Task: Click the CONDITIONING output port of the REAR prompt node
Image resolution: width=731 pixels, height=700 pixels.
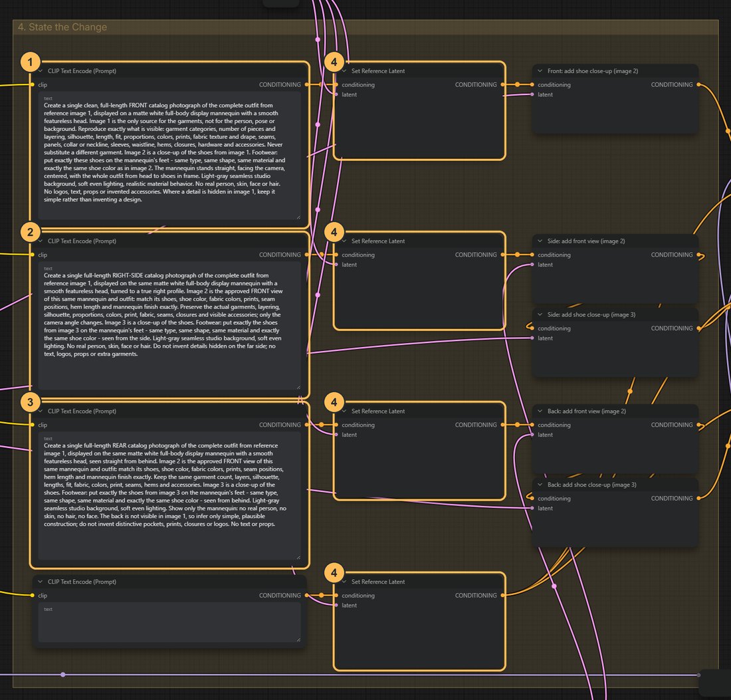Action: pyautogui.click(x=307, y=425)
